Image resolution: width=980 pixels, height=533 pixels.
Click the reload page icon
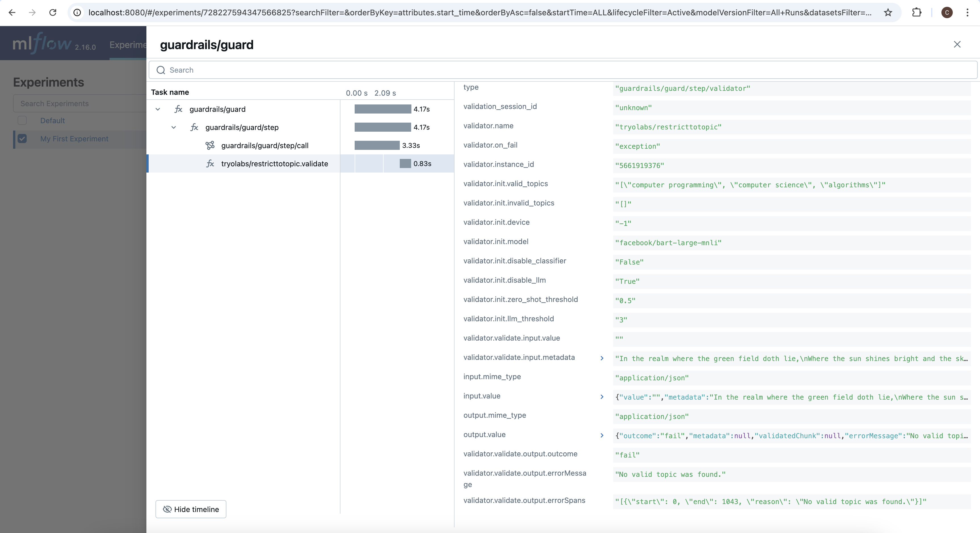click(x=52, y=12)
